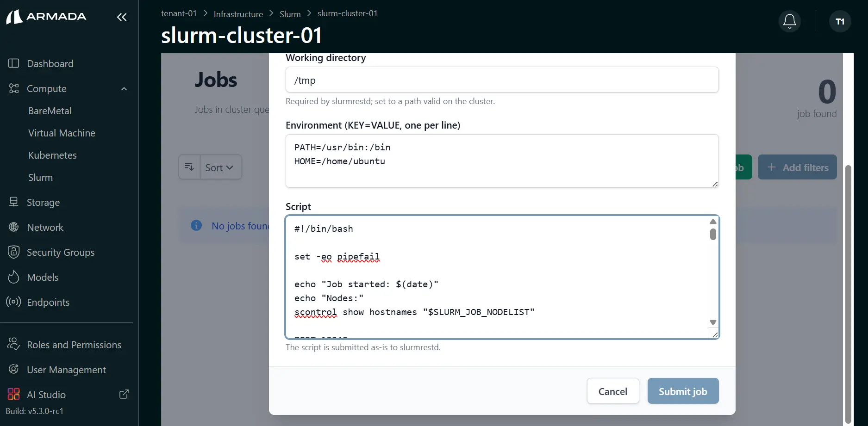Launch AI Studio from the sidebar
The width and height of the screenshot is (868, 426).
point(46,395)
